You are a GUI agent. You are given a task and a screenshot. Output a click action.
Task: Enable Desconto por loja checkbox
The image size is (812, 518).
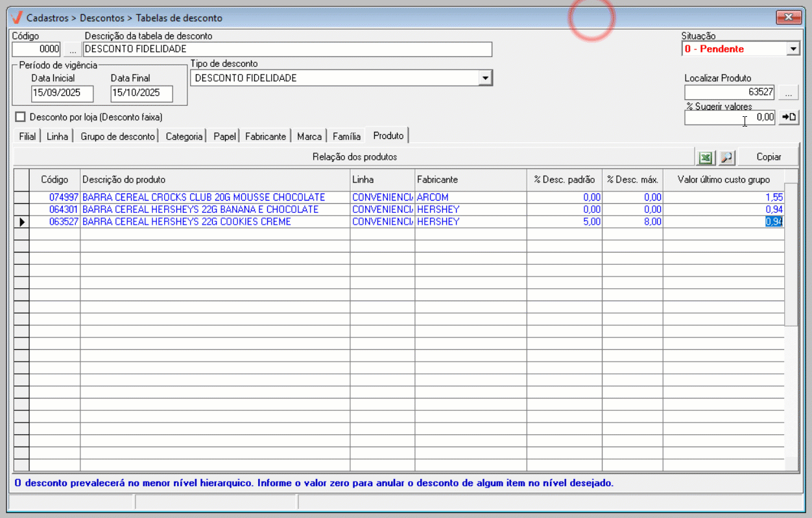[x=21, y=117]
